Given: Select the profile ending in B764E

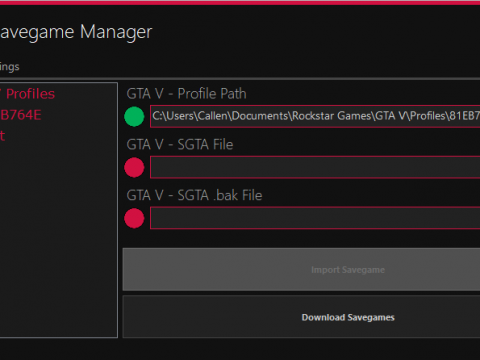Looking at the screenshot, I should click(21, 115).
